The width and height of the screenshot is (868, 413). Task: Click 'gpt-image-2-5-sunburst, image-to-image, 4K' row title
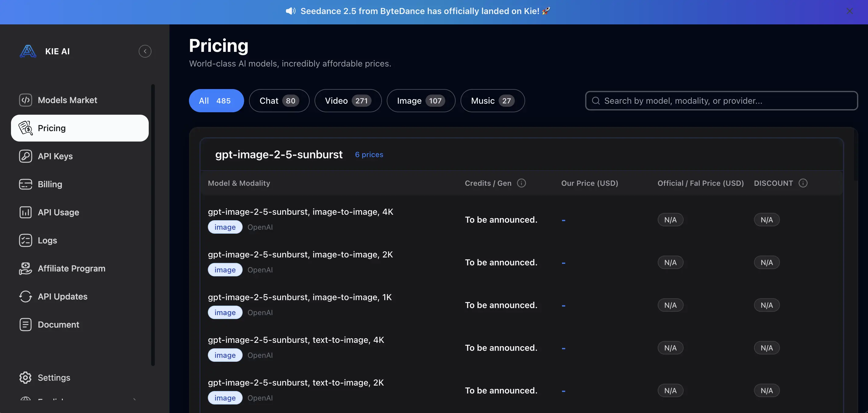(x=301, y=212)
